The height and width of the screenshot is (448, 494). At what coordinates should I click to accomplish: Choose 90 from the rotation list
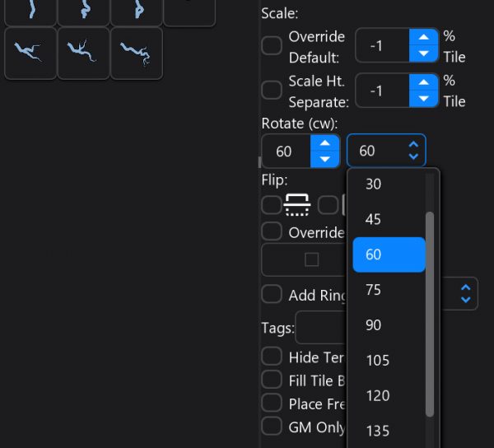[389, 325]
